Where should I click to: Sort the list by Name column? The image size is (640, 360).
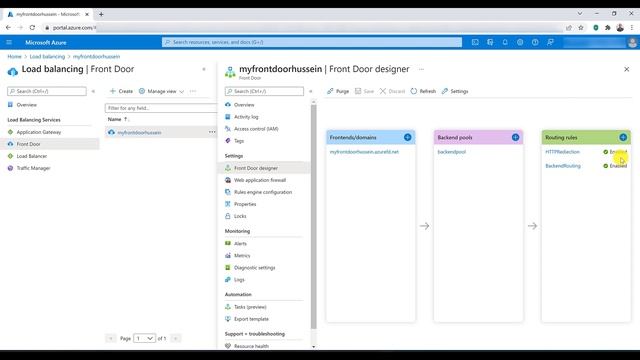click(x=118, y=119)
